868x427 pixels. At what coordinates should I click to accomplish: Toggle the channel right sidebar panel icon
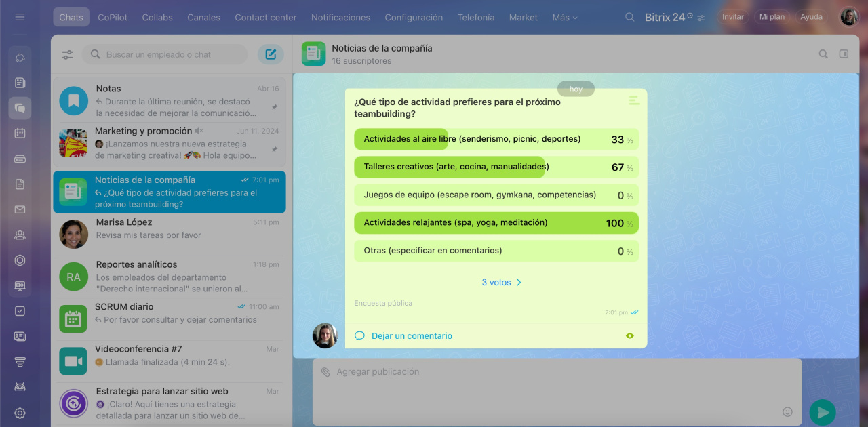(x=844, y=54)
